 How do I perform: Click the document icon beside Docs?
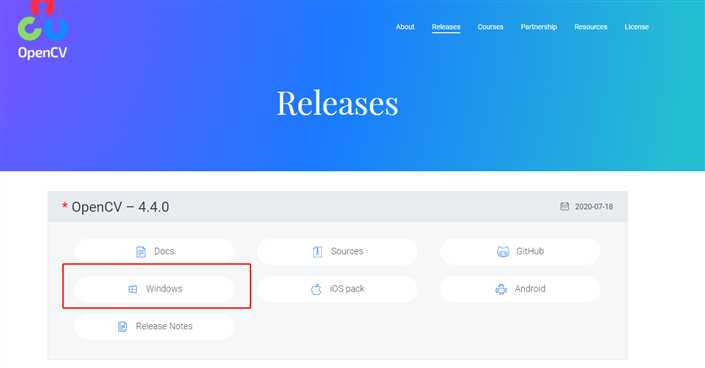(x=141, y=251)
